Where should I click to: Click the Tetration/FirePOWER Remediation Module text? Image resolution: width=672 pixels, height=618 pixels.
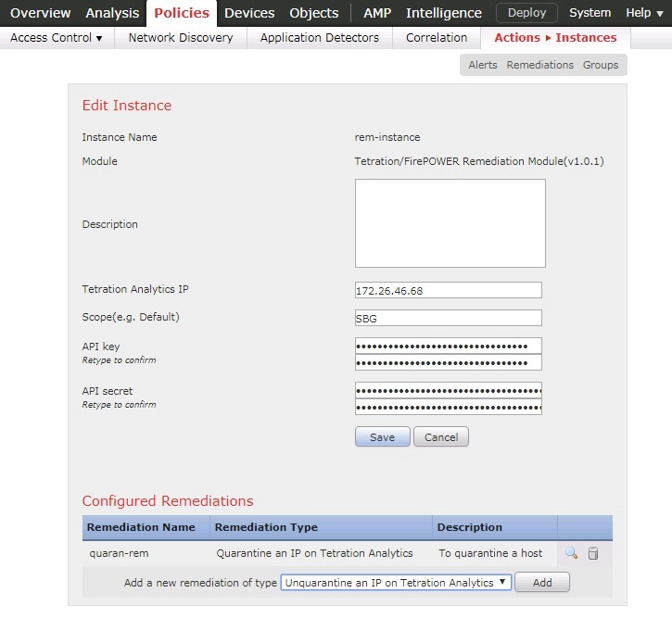click(479, 161)
